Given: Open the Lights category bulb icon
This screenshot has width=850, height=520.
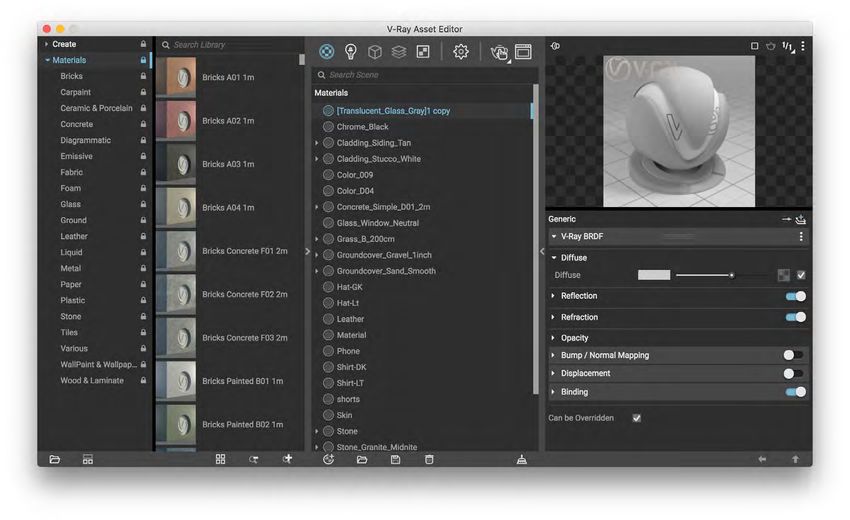Looking at the screenshot, I should click(x=351, y=52).
